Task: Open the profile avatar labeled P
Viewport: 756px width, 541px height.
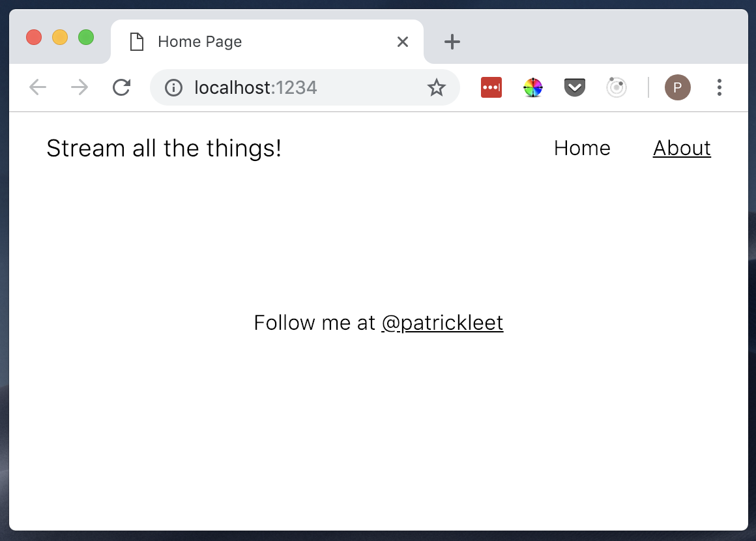Action: pyautogui.click(x=677, y=87)
